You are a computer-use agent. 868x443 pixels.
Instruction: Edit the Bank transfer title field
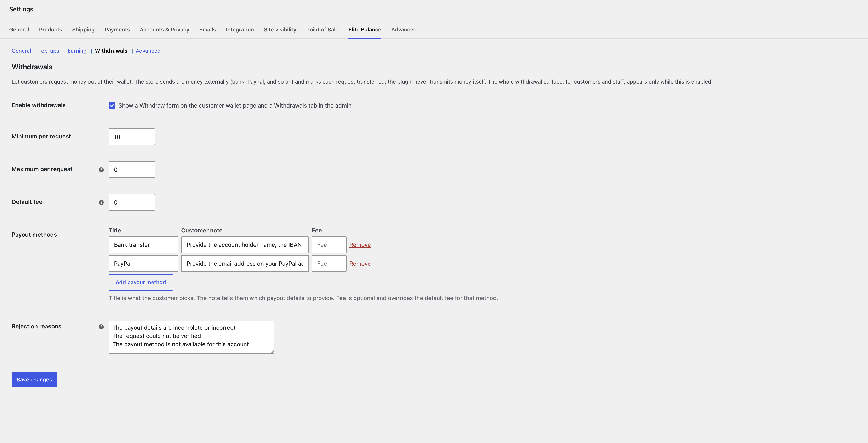[143, 244]
